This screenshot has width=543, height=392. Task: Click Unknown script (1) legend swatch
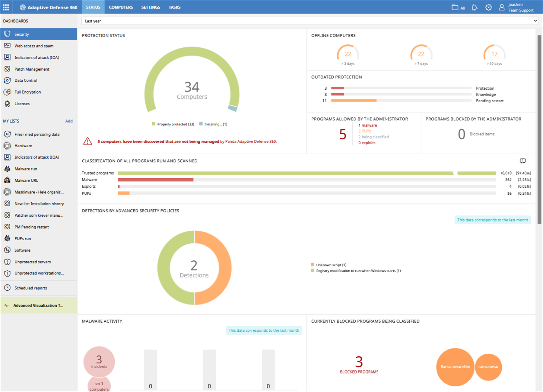tap(313, 265)
